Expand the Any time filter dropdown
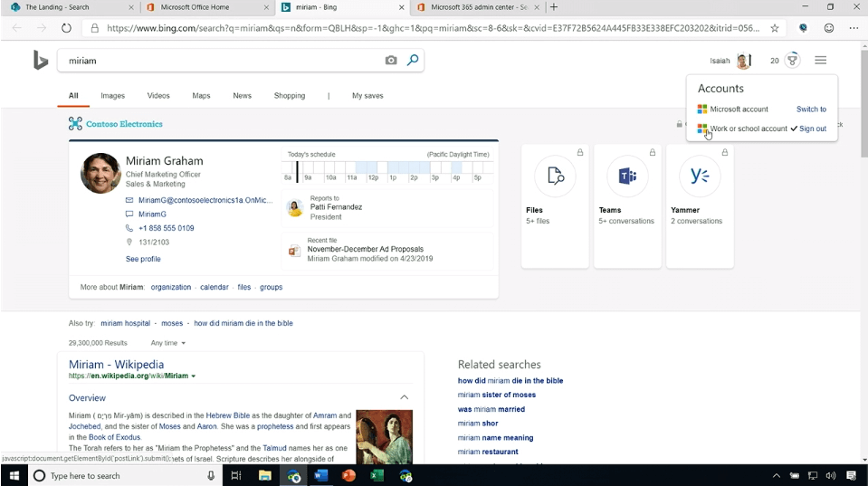This screenshot has width=868, height=486. (x=168, y=343)
